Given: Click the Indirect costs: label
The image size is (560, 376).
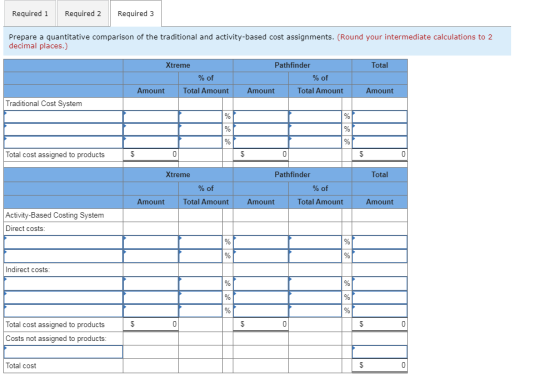Looking at the screenshot, I should click(28, 270).
